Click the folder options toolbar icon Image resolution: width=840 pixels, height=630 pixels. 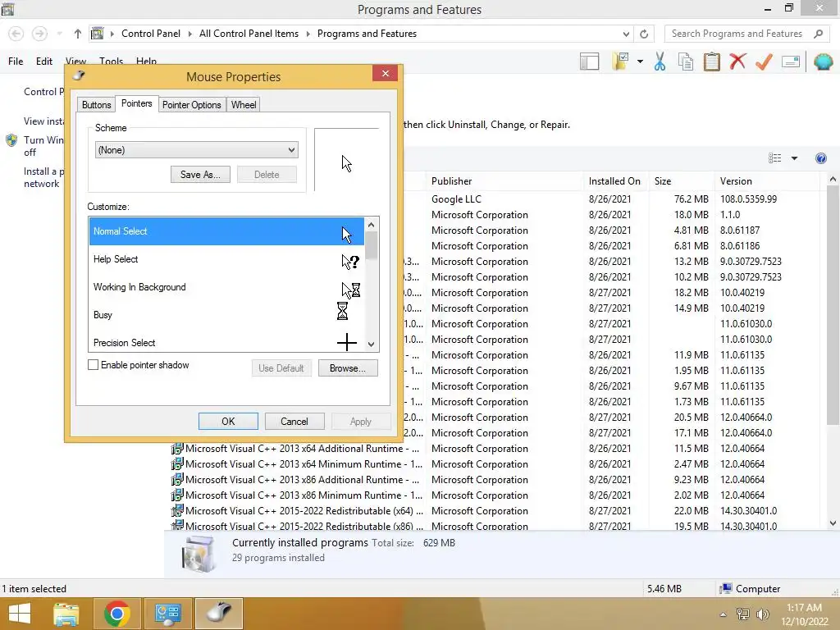620,62
